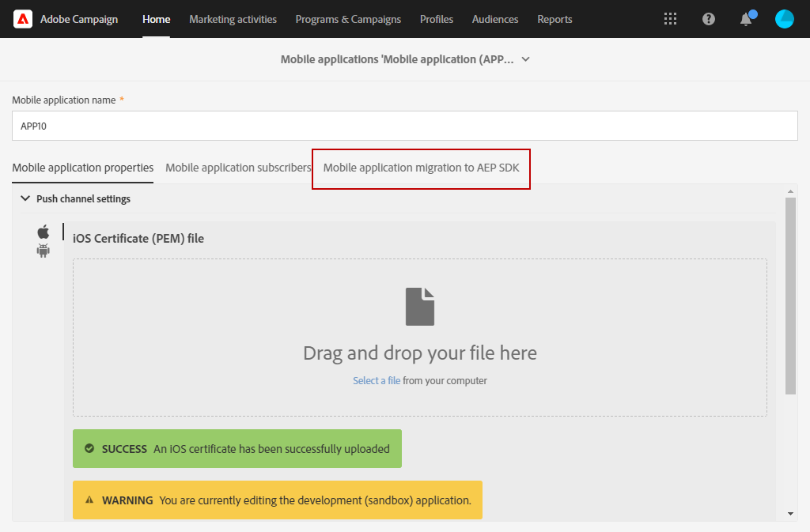Go to the Home menu
Image resolution: width=810 pixels, height=532 pixels.
[x=156, y=19]
